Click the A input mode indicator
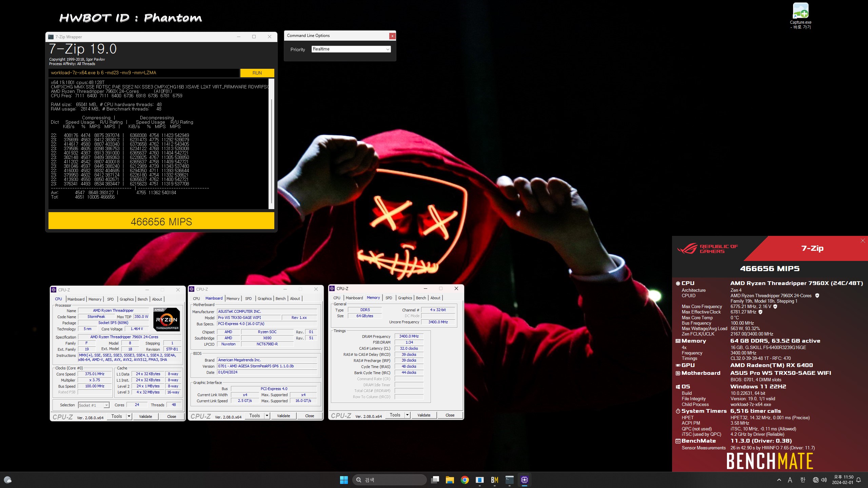Screen dimensions: 868x488 790,480
